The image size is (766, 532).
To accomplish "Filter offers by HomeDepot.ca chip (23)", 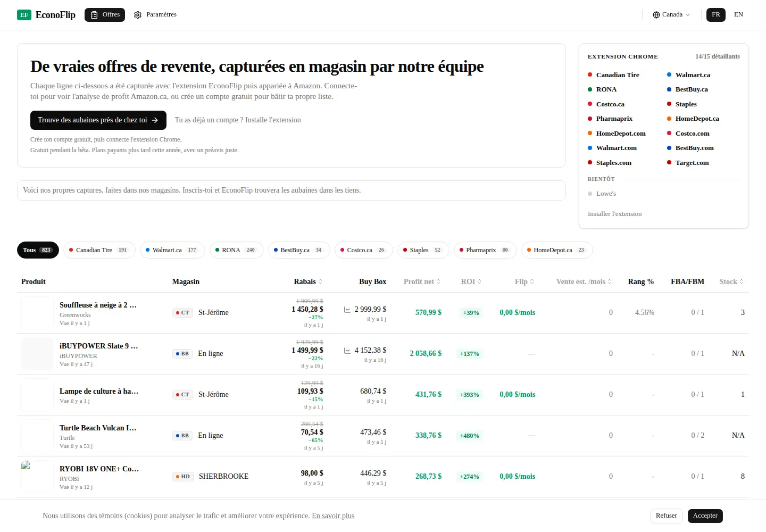I will pos(557,250).
